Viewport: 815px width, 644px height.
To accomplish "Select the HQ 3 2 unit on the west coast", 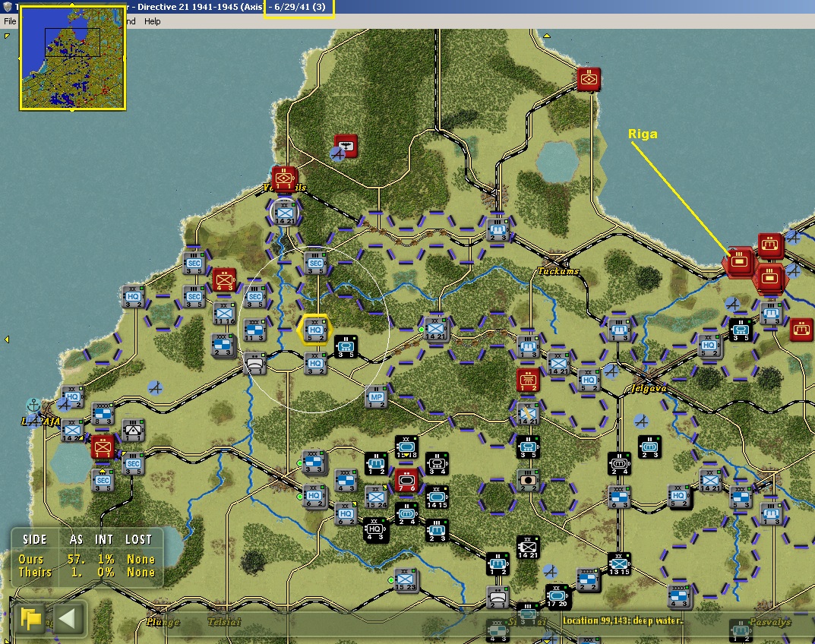I will pyautogui.click(x=132, y=296).
